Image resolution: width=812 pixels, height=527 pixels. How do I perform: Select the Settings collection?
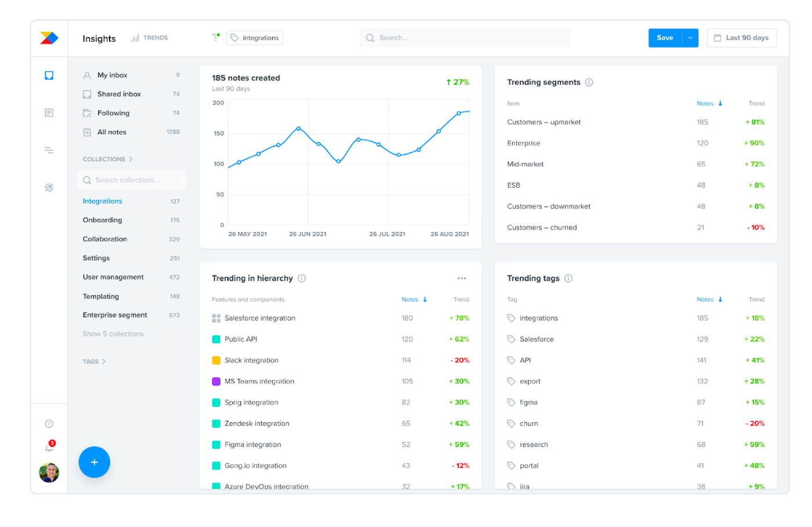132,258
